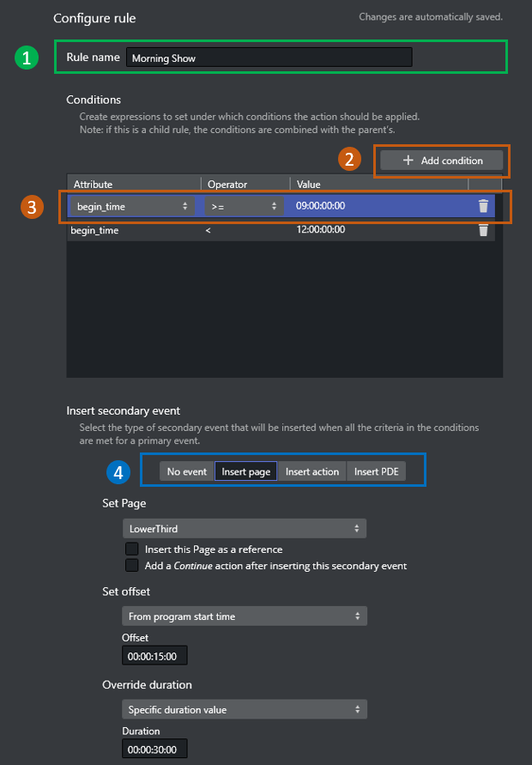Edit the 09:00:00:00 value cell
The width and height of the screenshot is (532, 765).
pyautogui.click(x=378, y=206)
